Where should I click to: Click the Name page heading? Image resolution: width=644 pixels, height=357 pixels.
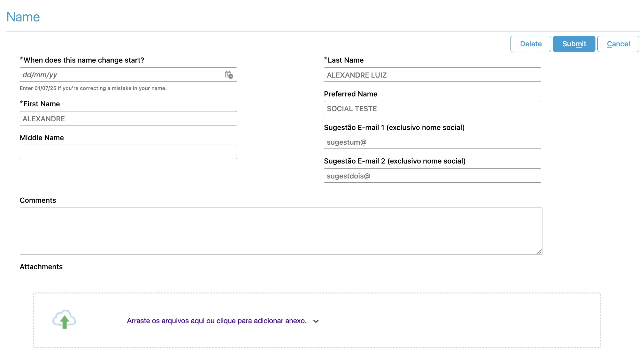coord(23,17)
